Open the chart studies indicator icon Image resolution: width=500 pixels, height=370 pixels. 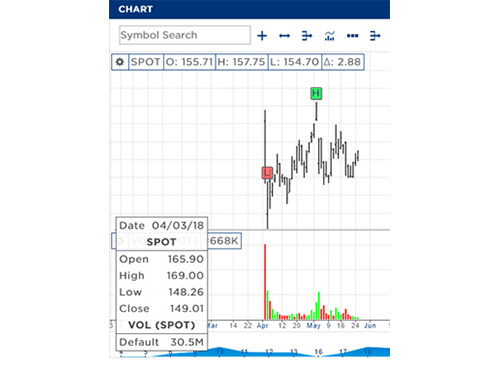tap(330, 36)
